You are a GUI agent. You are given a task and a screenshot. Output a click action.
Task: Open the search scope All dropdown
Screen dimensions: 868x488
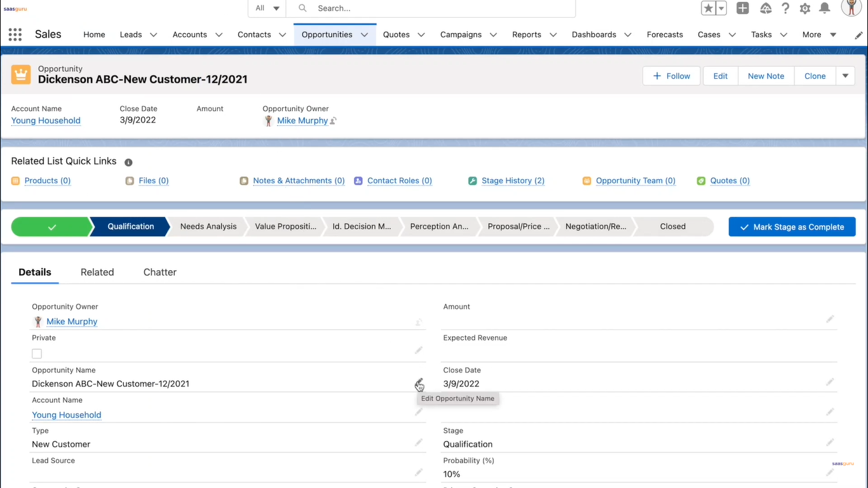(x=267, y=8)
